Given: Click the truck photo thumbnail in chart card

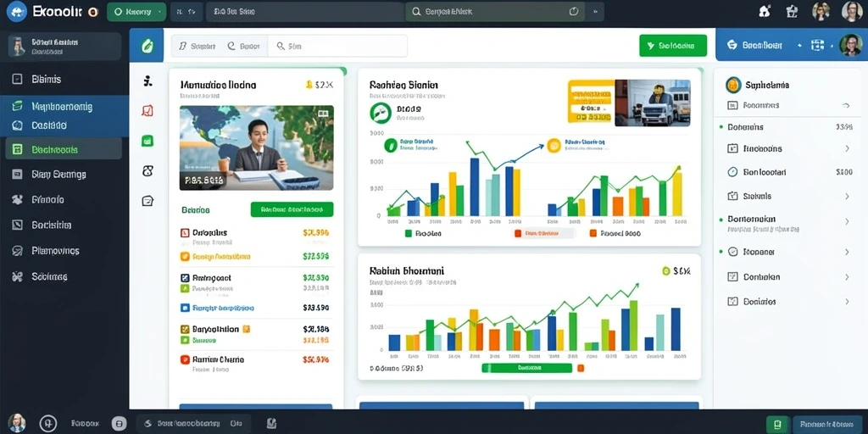Looking at the screenshot, I should tap(653, 103).
